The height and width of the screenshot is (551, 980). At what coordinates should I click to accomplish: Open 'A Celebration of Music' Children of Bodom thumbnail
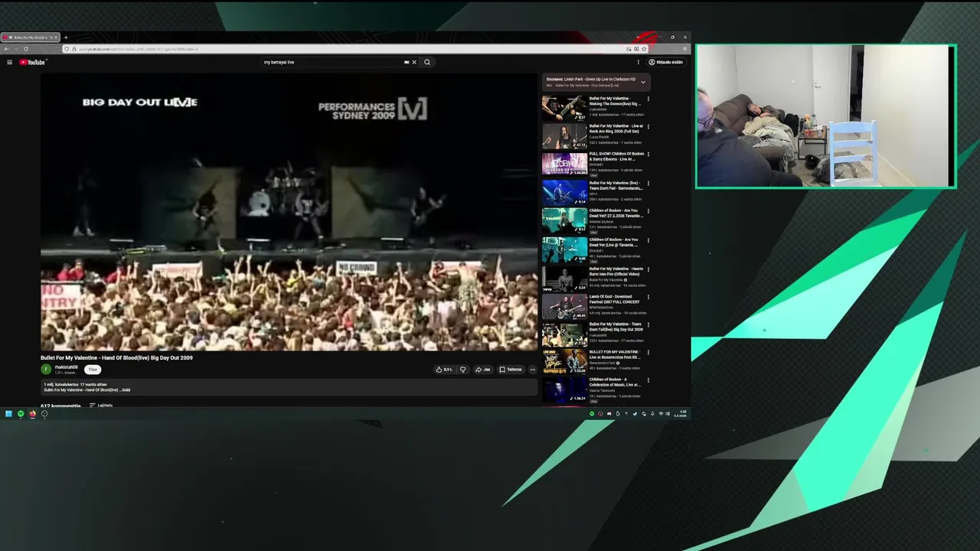pyautogui.click(x=564, y=390)
